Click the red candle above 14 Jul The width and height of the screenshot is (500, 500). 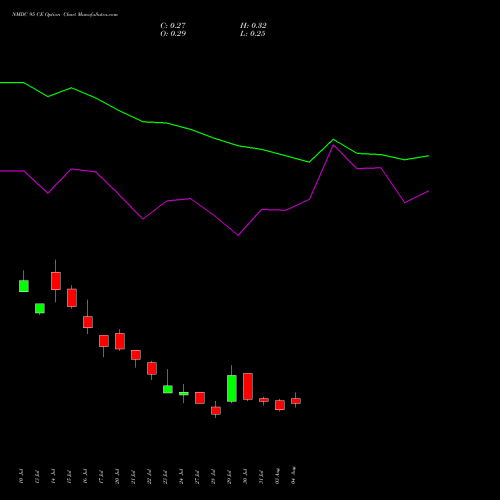56,281
